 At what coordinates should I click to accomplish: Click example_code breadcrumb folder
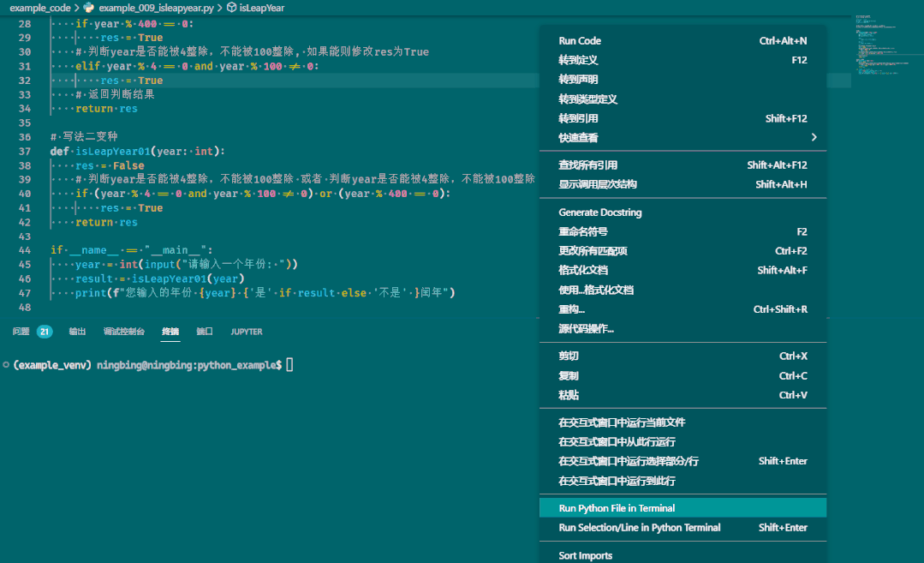[x=40, y=8]
